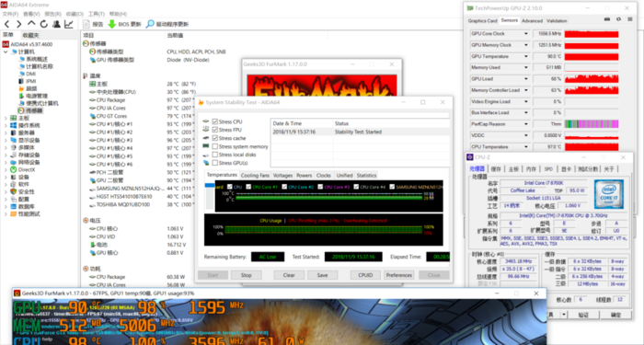The height and width of the screenshot is (345, 644).
Task: Switch to Voltages tab
Action: (x=283, y=176)
